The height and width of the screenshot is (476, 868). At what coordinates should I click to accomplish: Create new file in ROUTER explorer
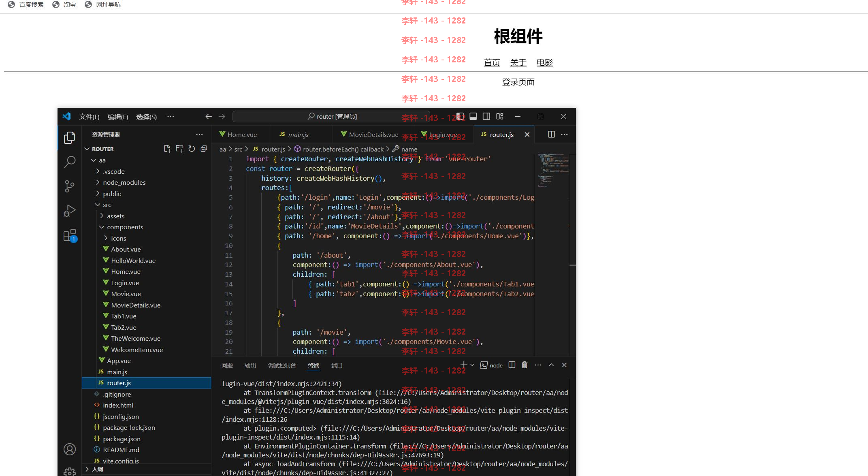(167, 149)
